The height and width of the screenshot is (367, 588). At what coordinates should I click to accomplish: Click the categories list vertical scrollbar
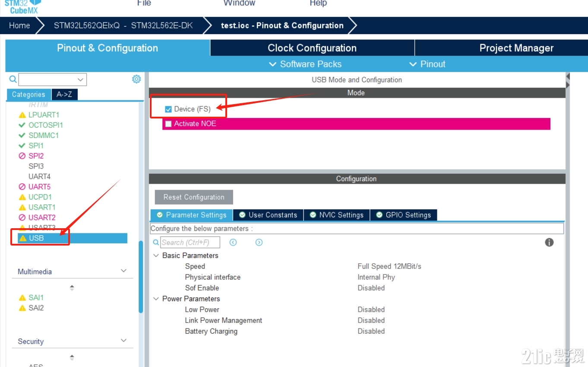[x=141, y=277]
